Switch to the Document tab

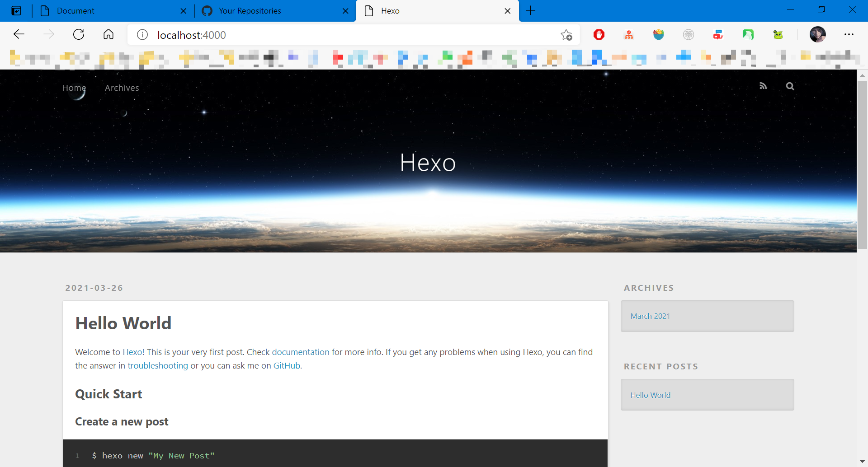pyautogui.click(x=113, y=11)
